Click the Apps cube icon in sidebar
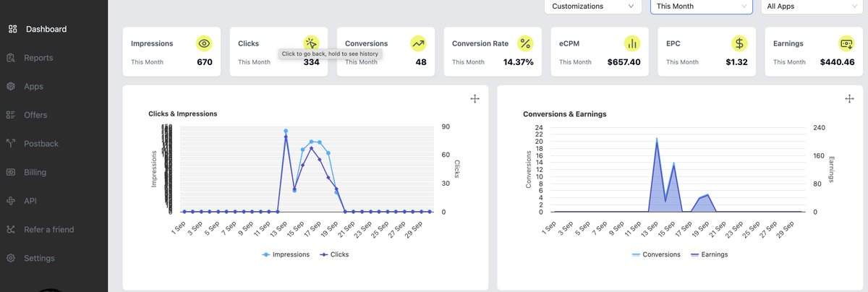The width and height of the screenshot is (868, 292). pos(11,86)
